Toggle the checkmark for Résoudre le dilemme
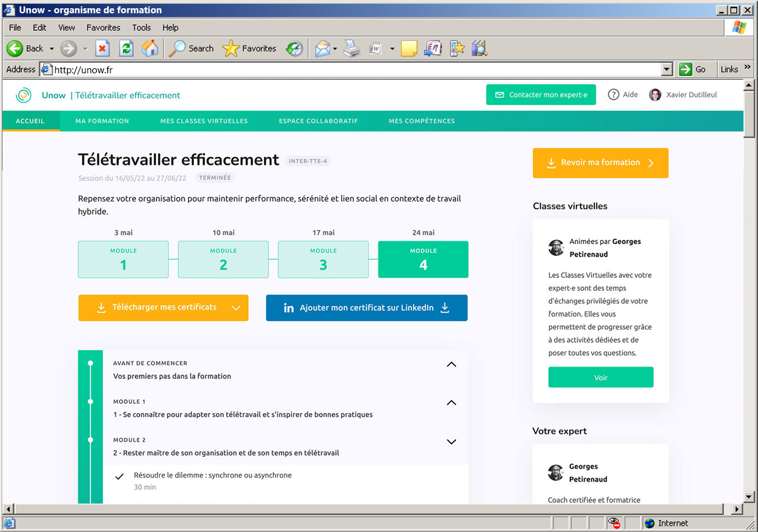The height and width of the screenshot is (532, 758). click(x=119, y=476)
